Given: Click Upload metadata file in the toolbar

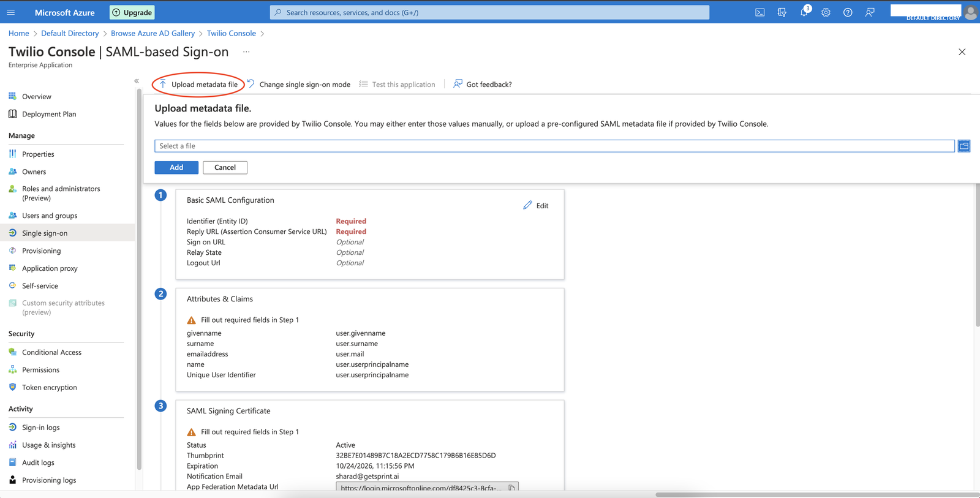Looking at the screenshot, I should coord(198,85).
